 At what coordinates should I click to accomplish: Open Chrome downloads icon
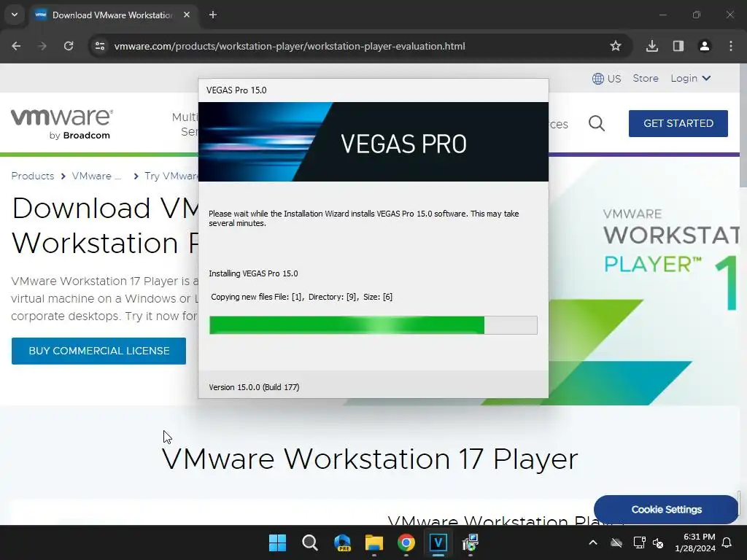(652, 46)
